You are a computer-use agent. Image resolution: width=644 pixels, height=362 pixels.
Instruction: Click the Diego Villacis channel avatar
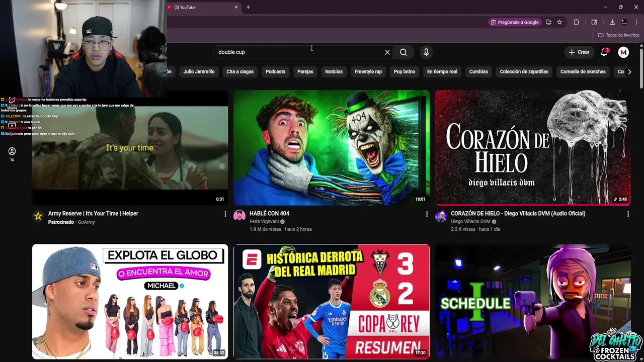click(x=441, y=216)
